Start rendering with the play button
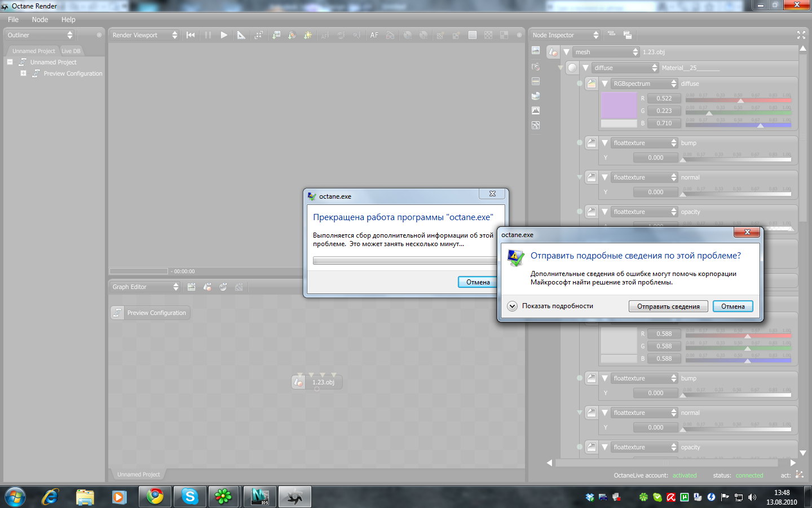Screen dimensions: 812x508 224,35
